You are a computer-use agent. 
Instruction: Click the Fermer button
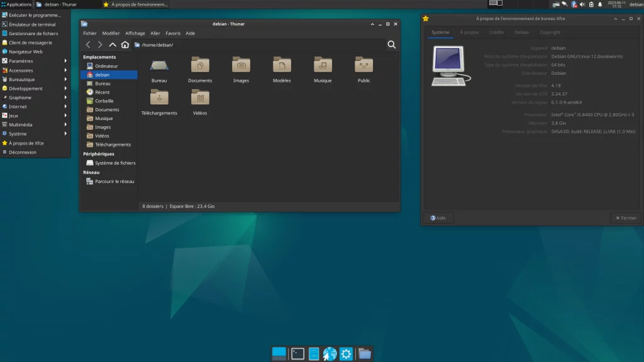tap(626, 218)
